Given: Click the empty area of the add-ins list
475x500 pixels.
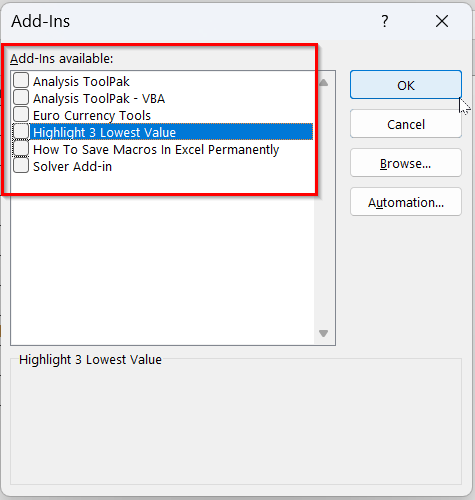Looking at the screenshot, I should tap(162, 260).
